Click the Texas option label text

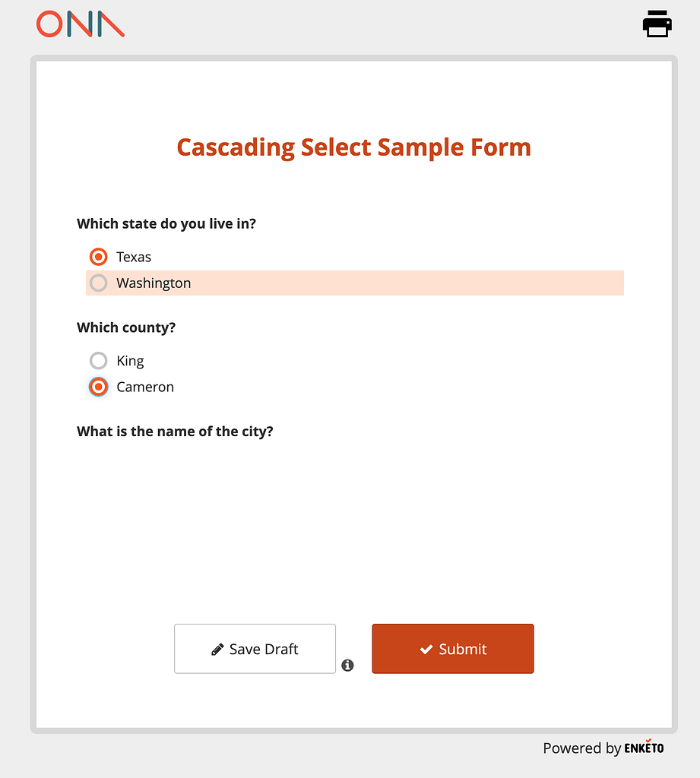[133, 257]
